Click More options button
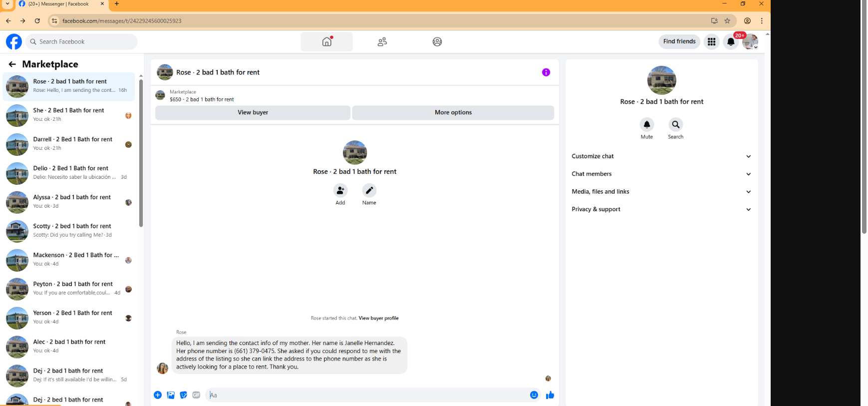Image resolution: width=868 pixels, height=406 pixels. pyautogui.click(x=453, y=112)
